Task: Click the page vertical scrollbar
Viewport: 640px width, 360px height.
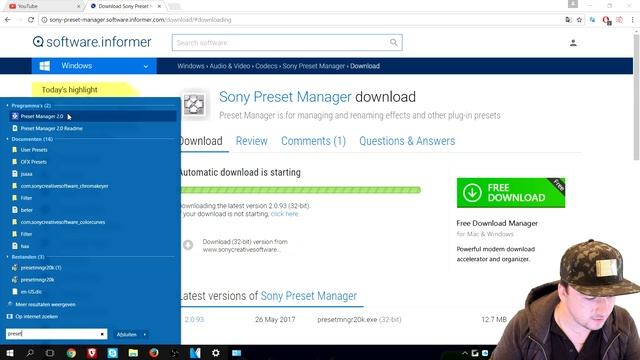Action: (636, 98)
